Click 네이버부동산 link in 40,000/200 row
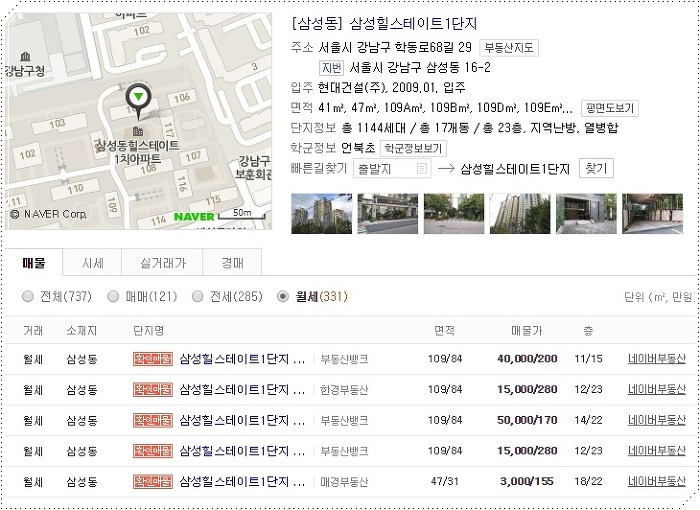The image size is (700, 510). click(x=656, y=359)
